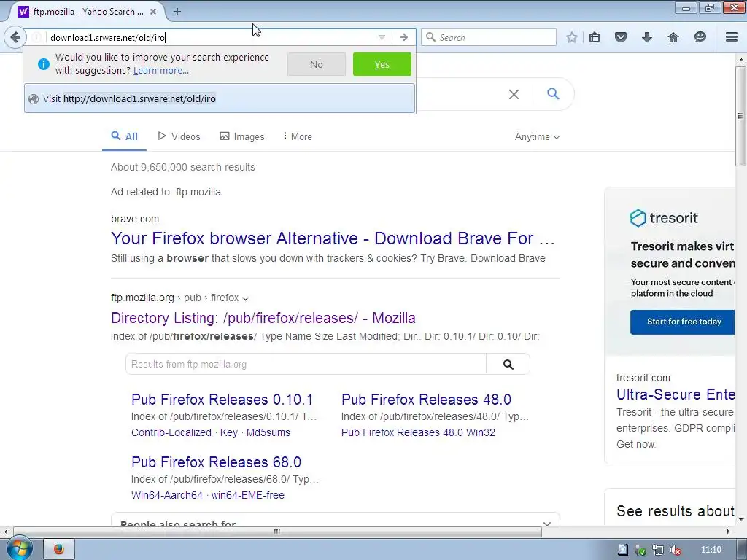This screenshot has width=747, height=560.
Task: Open the Contrib-Localized sublink
Action: (171, 432)
